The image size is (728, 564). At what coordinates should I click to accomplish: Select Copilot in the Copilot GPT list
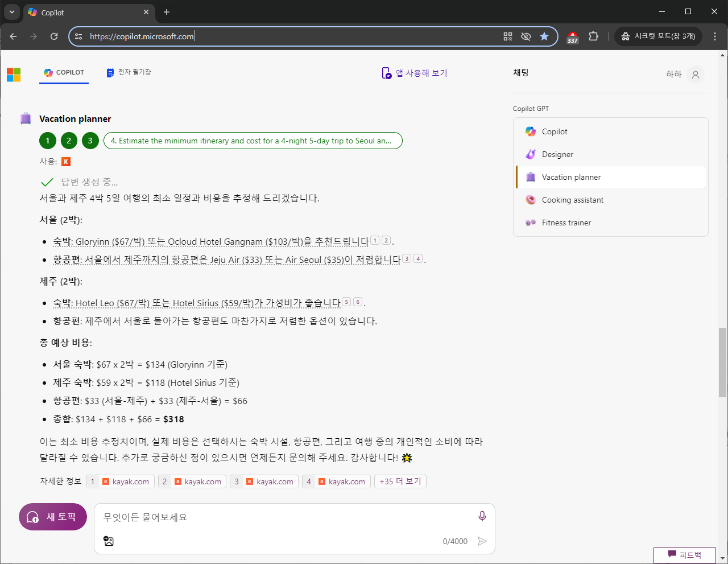coord(610,131)
